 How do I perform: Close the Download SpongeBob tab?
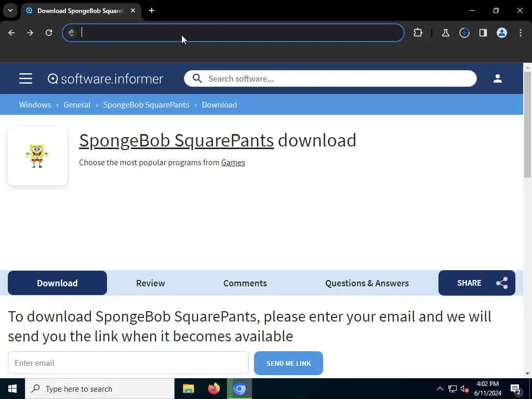pos(133,10)
